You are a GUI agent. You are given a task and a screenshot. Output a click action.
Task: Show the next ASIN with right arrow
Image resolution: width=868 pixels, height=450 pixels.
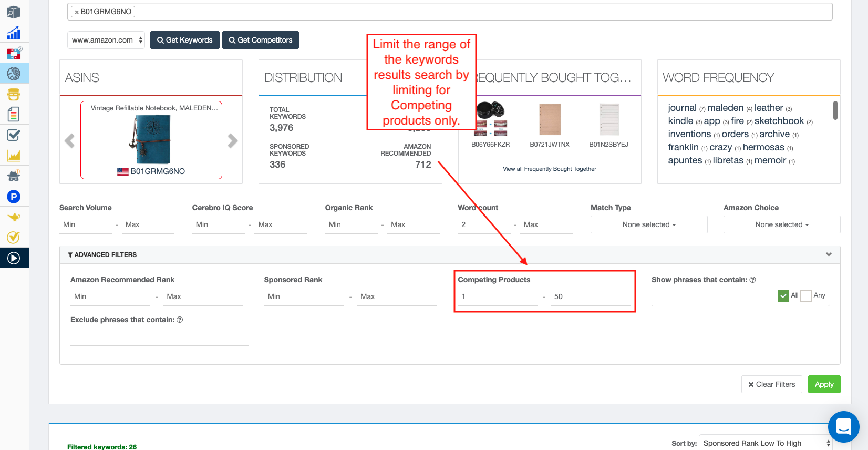(x=233, y=141)
